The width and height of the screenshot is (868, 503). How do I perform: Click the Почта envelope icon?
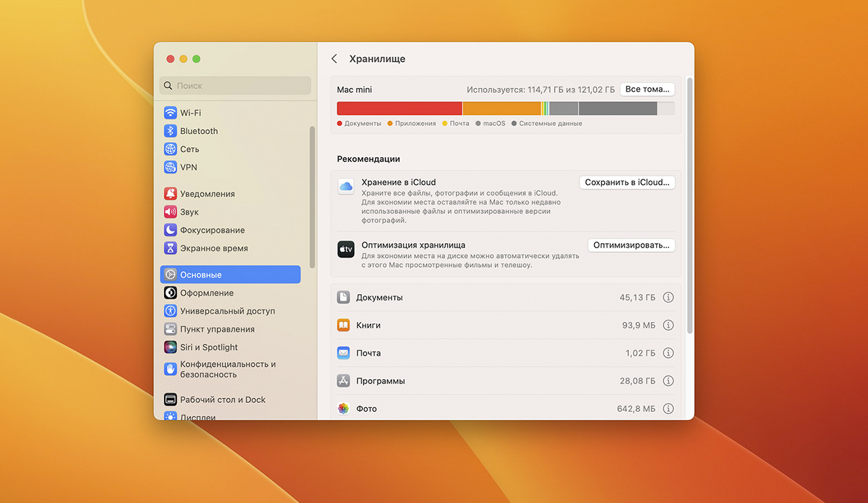point(343,353)
